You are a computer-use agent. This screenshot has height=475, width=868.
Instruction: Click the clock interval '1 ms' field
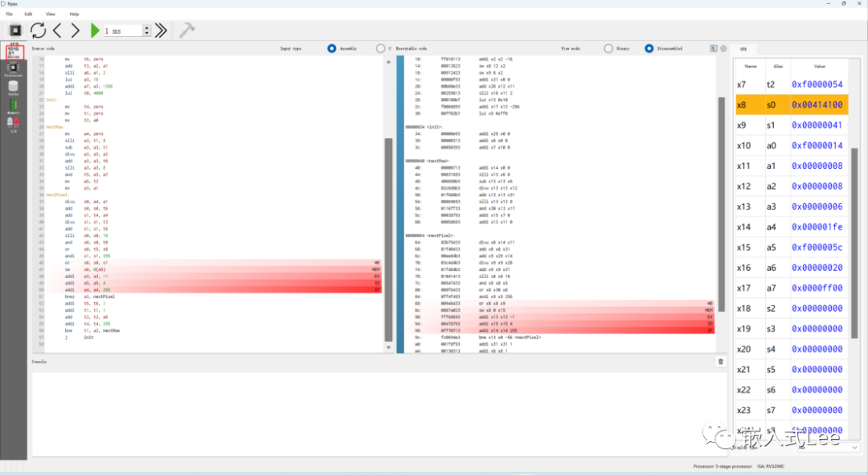122,31
